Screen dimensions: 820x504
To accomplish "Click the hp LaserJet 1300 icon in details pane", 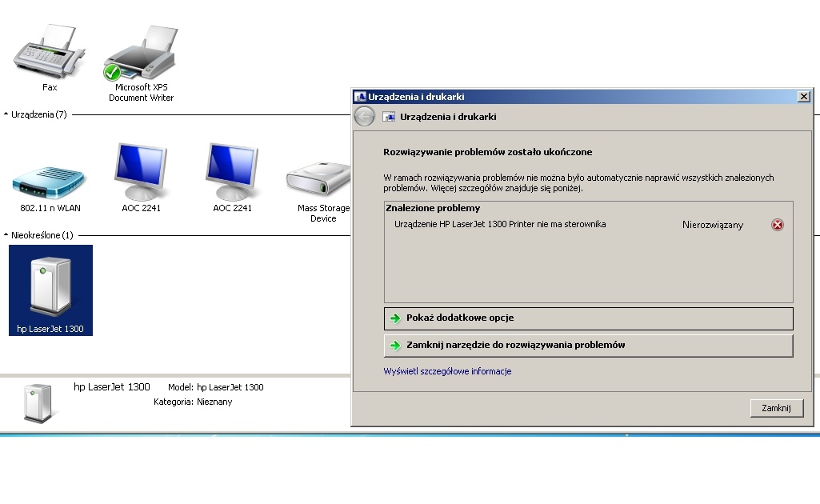I will click(x=38, y=403).
